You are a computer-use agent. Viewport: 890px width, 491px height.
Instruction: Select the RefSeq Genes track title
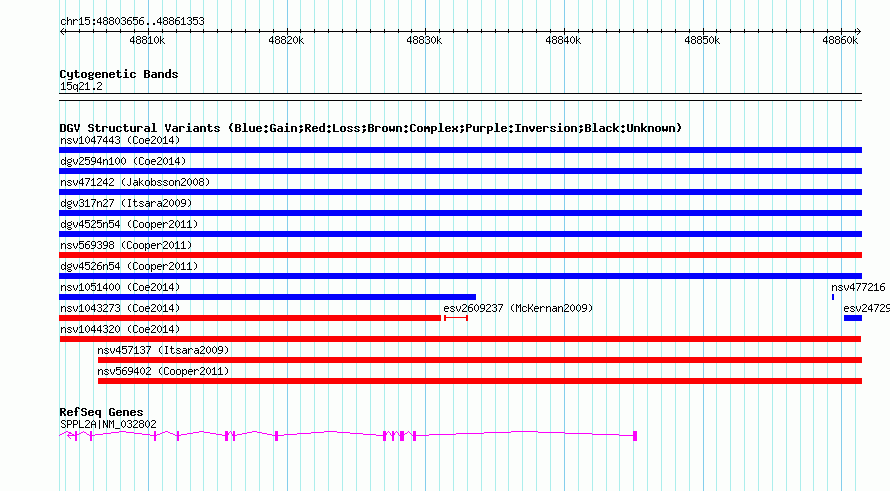click(101, 412)
